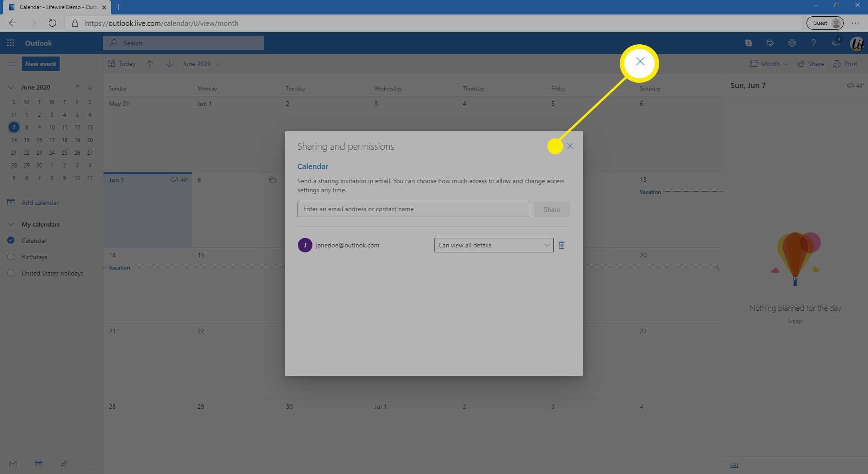Viewport: 868px width, 474px height.
Task: Jump to Today in the calendar toolbar
Action: pyautogui.click(x=122, y=64)
